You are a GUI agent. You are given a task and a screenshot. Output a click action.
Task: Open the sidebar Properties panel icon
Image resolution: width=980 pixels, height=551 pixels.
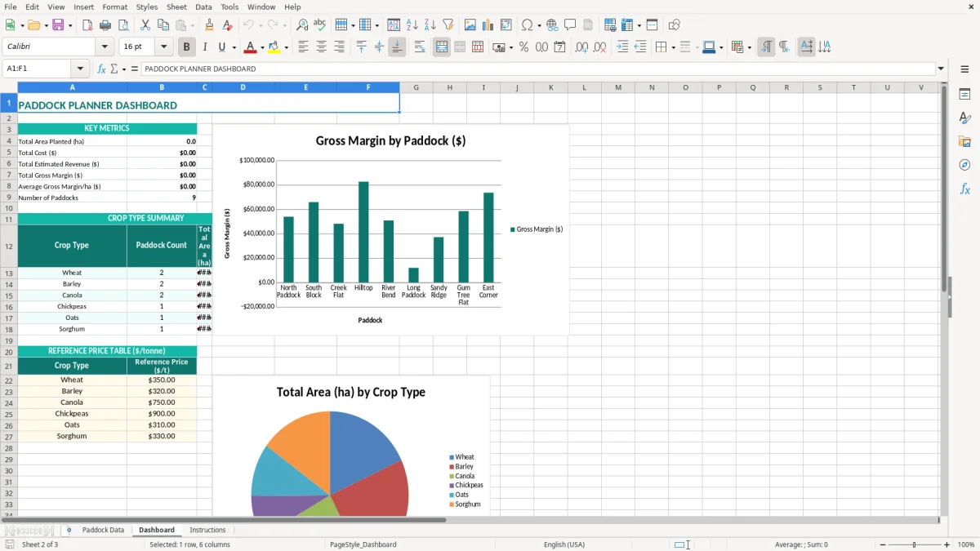(x=964, y=95)
